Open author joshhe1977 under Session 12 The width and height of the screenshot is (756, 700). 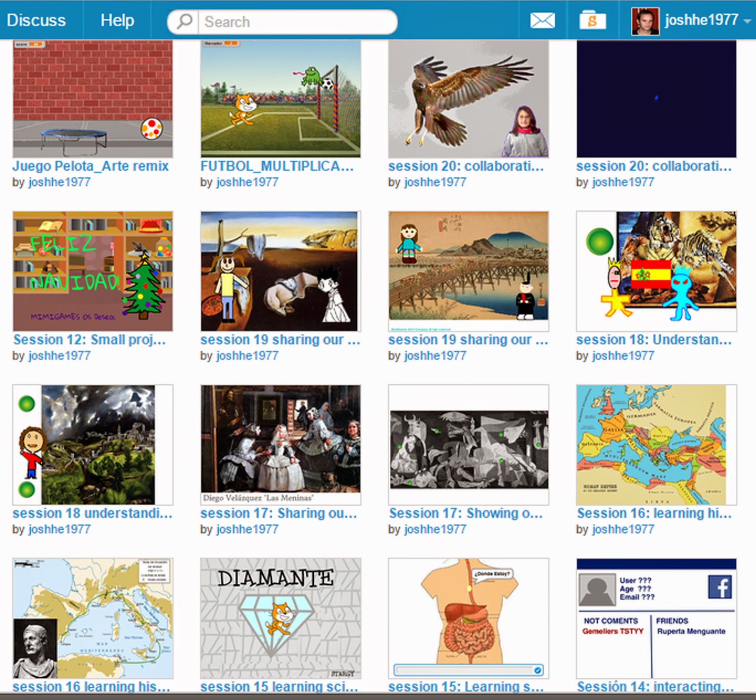[x=60, y=355]
